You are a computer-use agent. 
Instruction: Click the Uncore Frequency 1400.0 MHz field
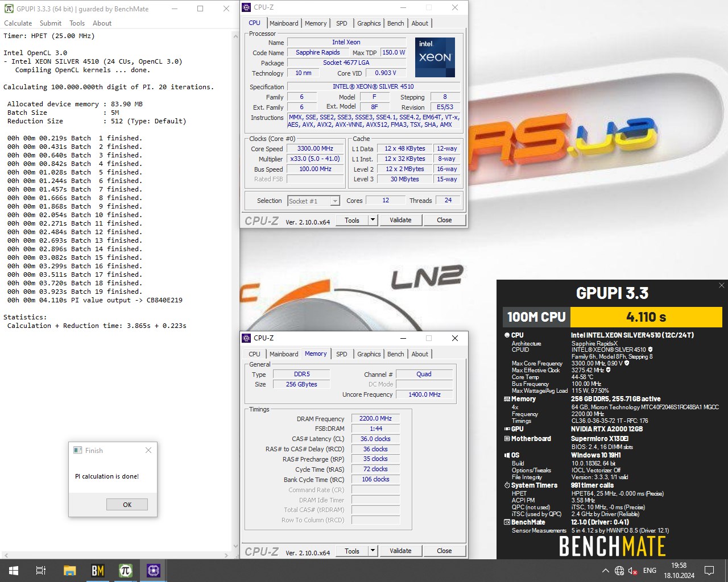424,394
